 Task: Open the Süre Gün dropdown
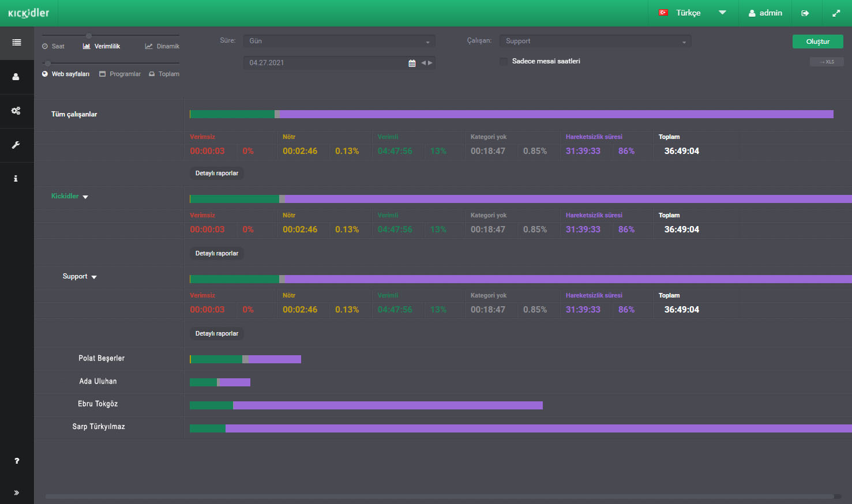[339, 42]
